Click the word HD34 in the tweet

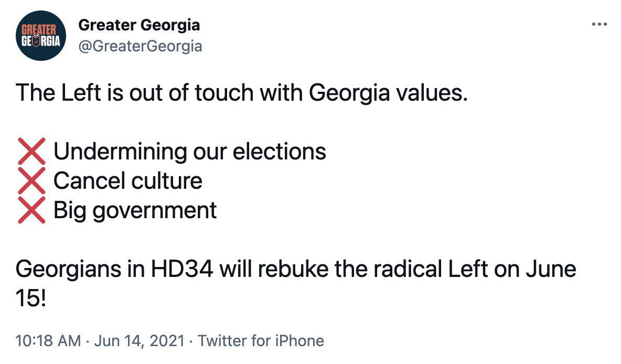[182, 269]
